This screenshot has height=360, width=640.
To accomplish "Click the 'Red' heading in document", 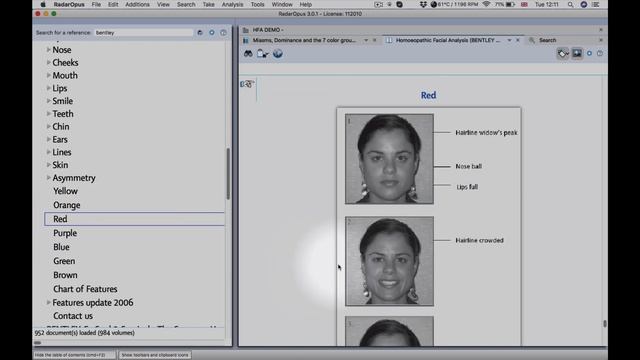I will tap(428, 95).
